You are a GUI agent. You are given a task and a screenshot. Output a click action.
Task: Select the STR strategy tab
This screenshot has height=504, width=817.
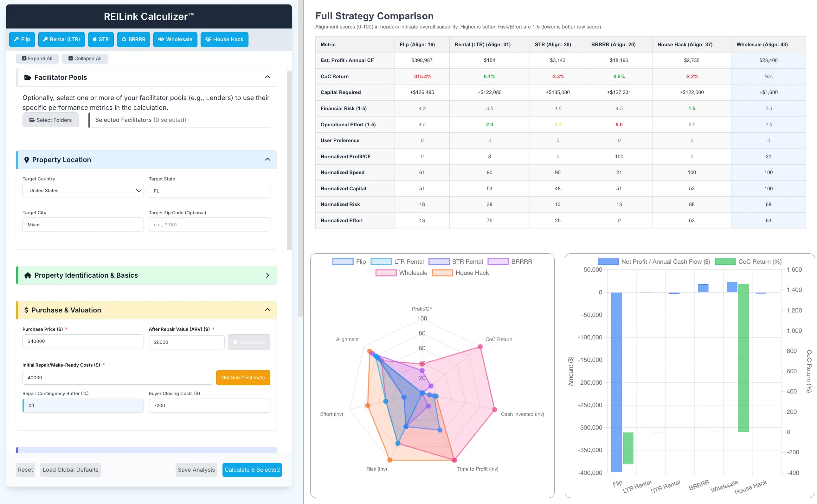(101, 39)
